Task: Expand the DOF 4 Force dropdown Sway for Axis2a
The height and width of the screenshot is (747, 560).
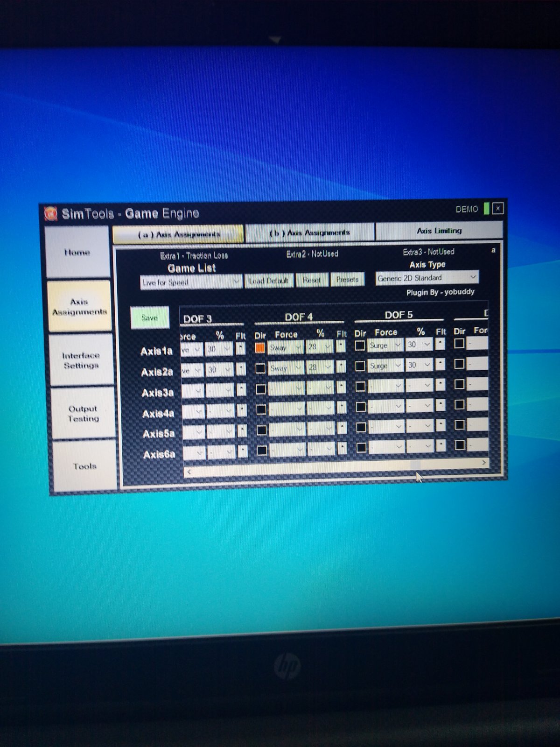Action: pos(286,368)
